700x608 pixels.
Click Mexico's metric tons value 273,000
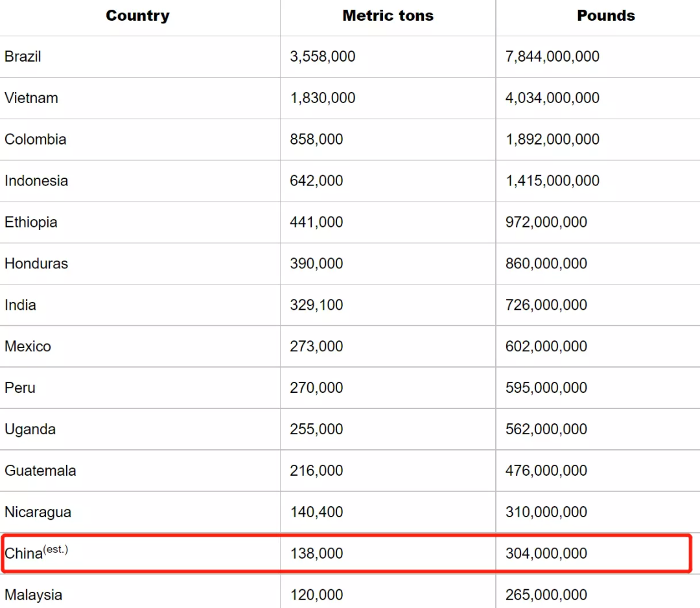(316, 347)
